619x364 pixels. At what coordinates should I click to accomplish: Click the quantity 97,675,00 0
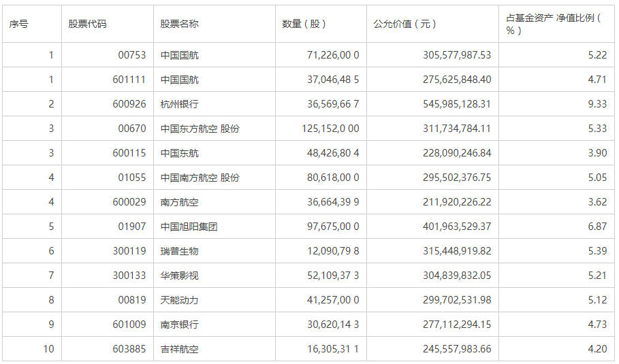(333, 227)
